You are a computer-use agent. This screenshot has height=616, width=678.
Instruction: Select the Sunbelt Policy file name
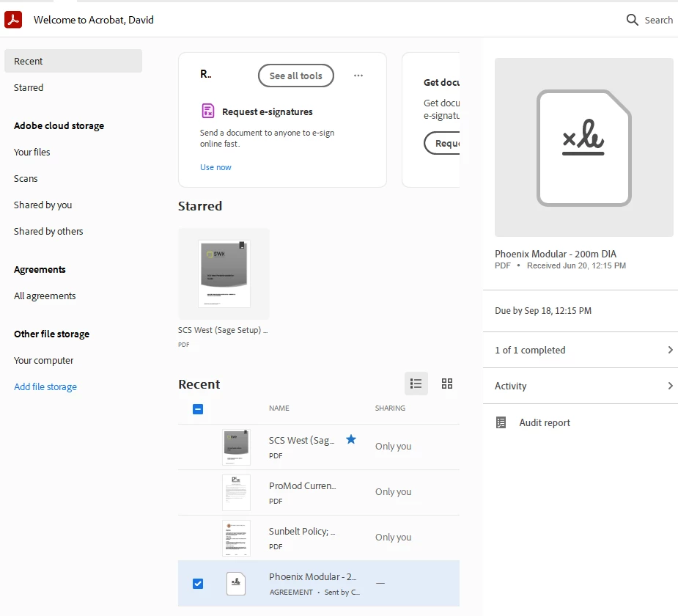[302, 531]
